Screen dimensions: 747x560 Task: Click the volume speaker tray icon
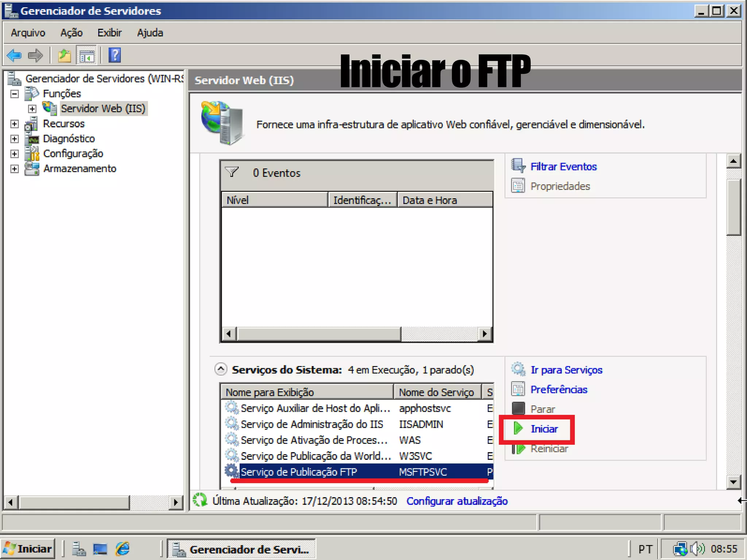tap(697, 549)
